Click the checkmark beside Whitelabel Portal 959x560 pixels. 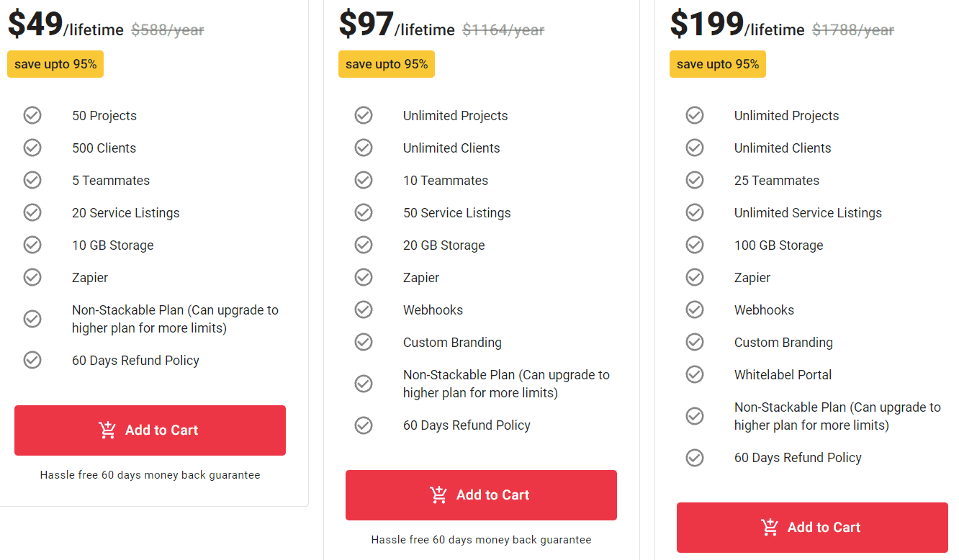695,374
